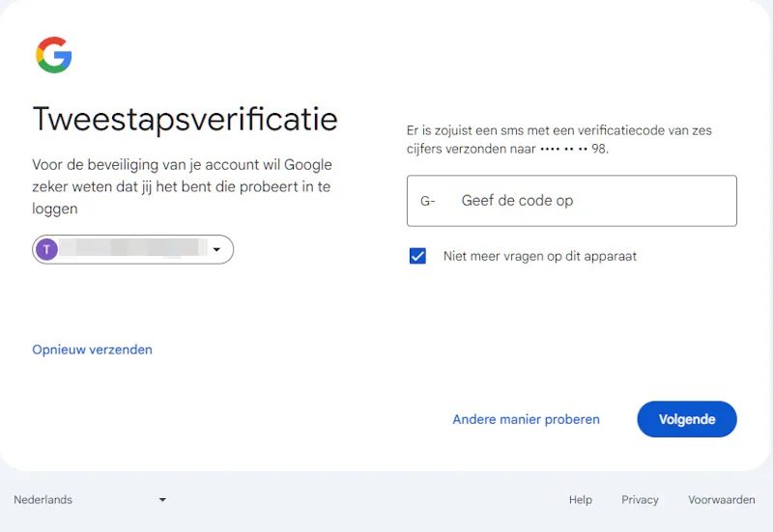773x532 pixels.
Task: Open the Privacy footer link
Action: coord(640,499)
